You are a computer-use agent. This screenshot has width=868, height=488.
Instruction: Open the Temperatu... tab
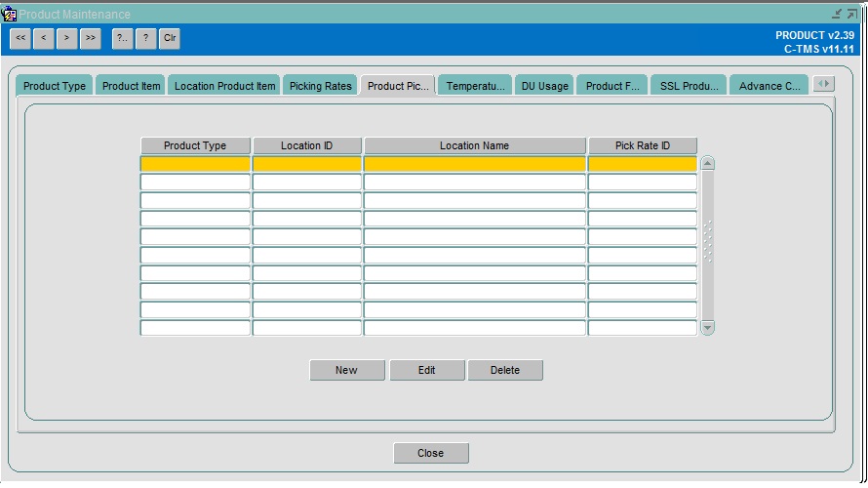tap(476, 86)
